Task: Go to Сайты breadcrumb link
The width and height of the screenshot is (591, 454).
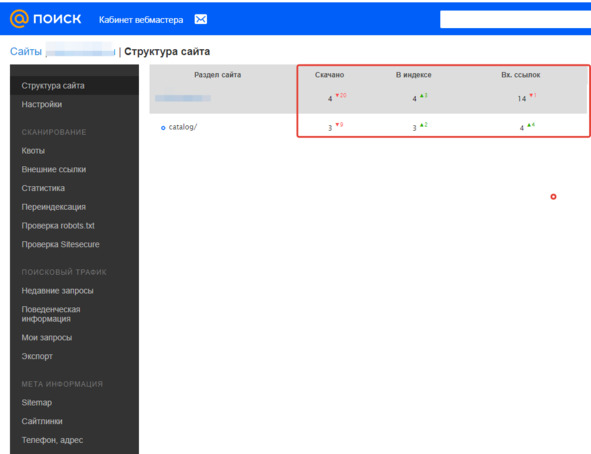Action: pyautogui.click(x=26, y=51)
